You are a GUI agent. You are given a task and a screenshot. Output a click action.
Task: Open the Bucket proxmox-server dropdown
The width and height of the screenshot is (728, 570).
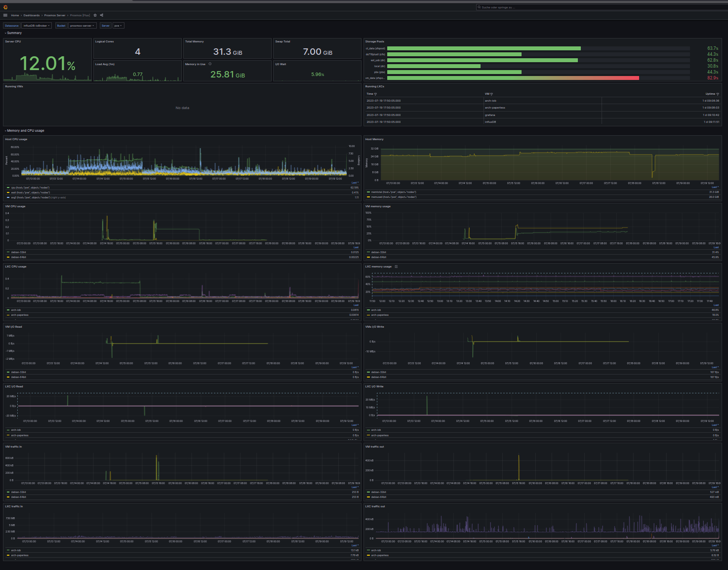click(x=81, y=26)
